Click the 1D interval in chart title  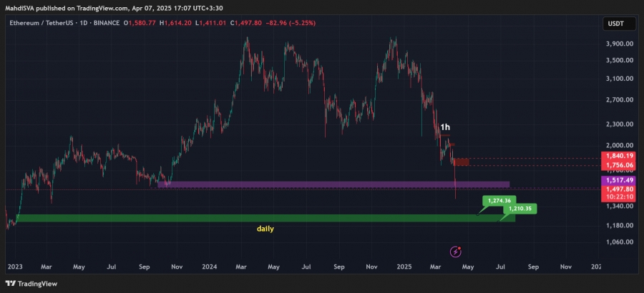[84, 23]
